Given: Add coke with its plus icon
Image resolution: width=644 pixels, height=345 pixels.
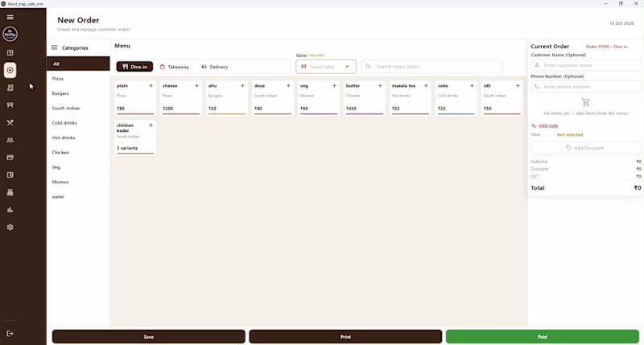Looking at the screenshot, I should (x=472, y=86).
